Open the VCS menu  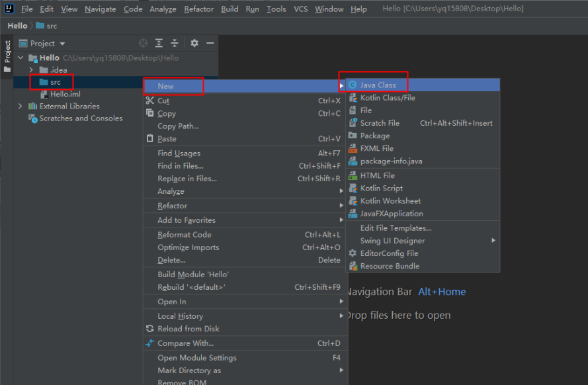tap(301, 9)
